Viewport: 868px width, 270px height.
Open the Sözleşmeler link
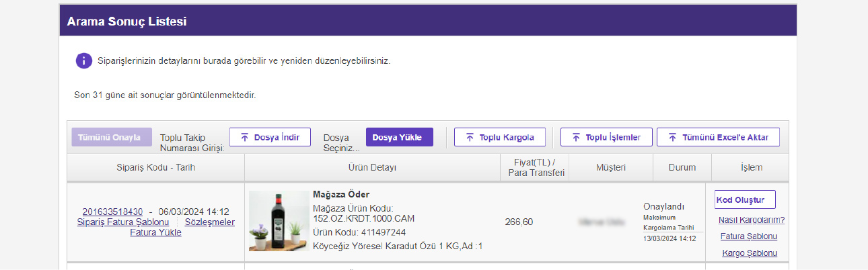(x=210, y=222)
